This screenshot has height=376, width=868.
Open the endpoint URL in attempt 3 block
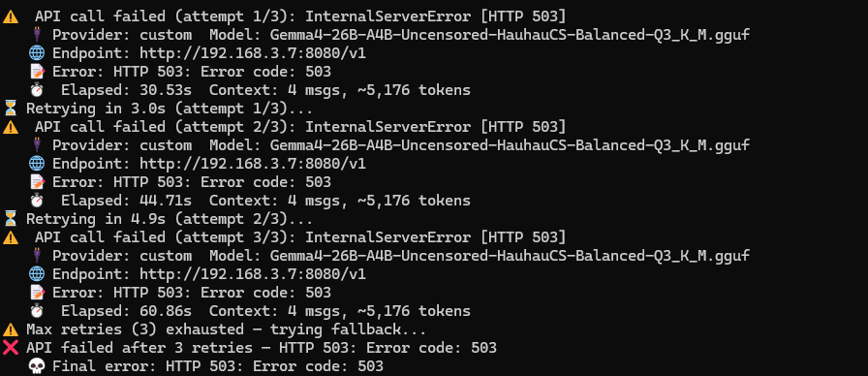point(253,274)
